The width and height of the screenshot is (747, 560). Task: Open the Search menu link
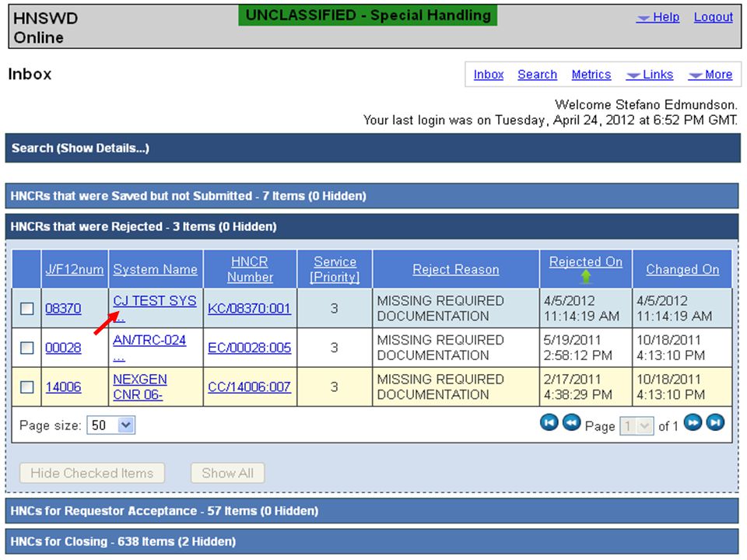(538, 75)
